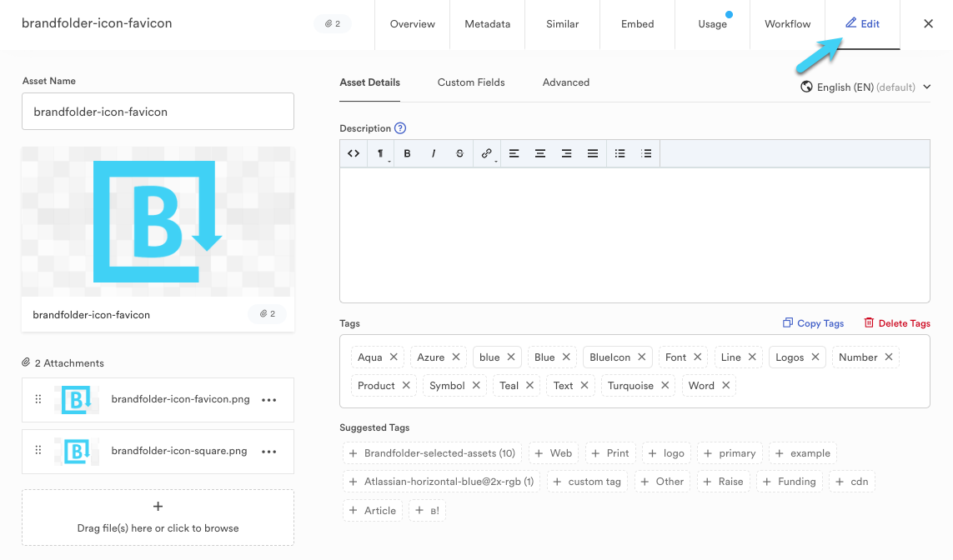Open the Metadata tab
The width and height of the screenshot is (953, 560).
488,24
